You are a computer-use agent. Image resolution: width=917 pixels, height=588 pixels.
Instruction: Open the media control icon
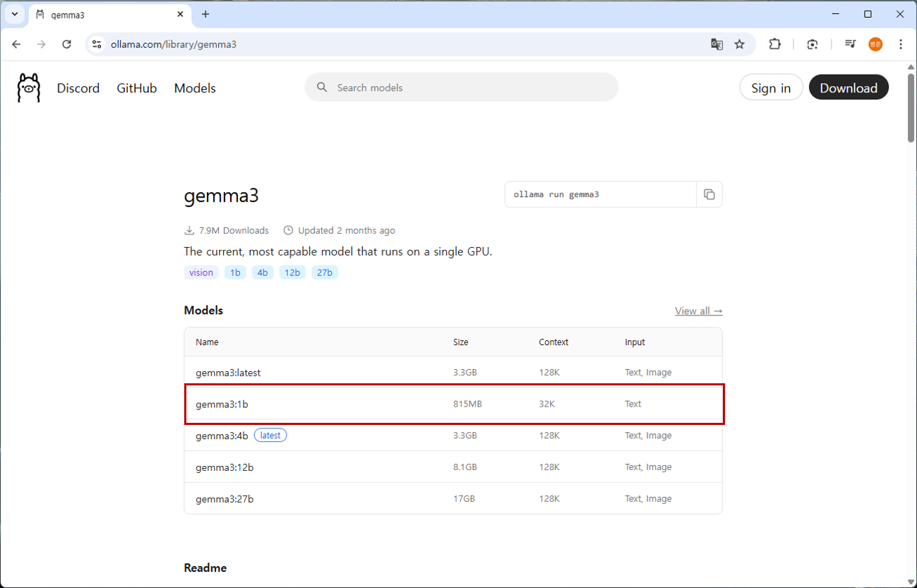click(850, 44)
